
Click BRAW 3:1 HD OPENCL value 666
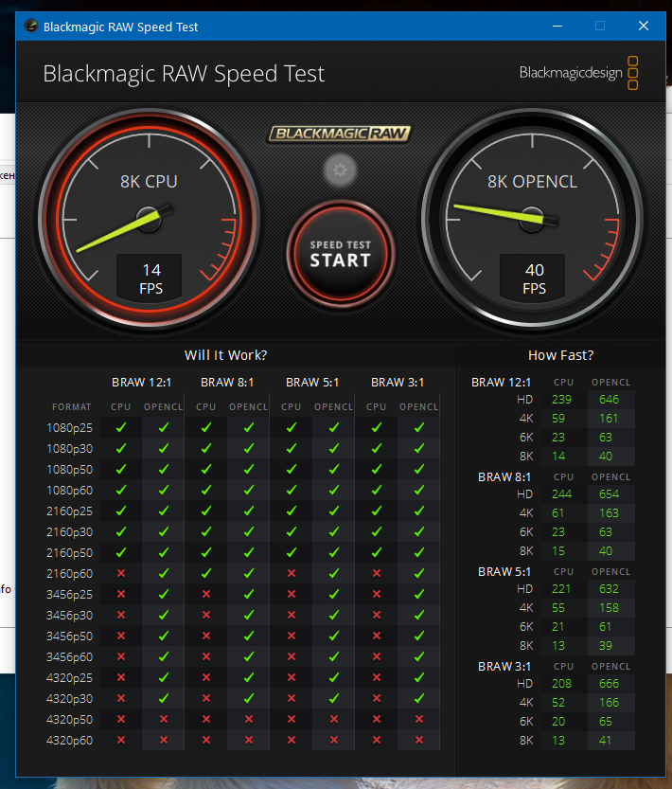tap(609, 683)
